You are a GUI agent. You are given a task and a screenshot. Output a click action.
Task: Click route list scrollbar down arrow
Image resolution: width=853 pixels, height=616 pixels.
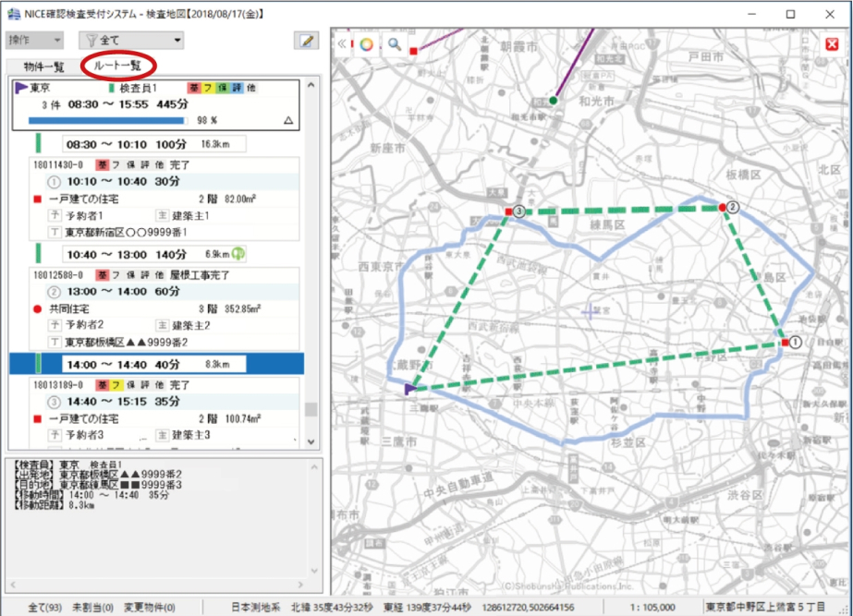[x=311, y=442]
